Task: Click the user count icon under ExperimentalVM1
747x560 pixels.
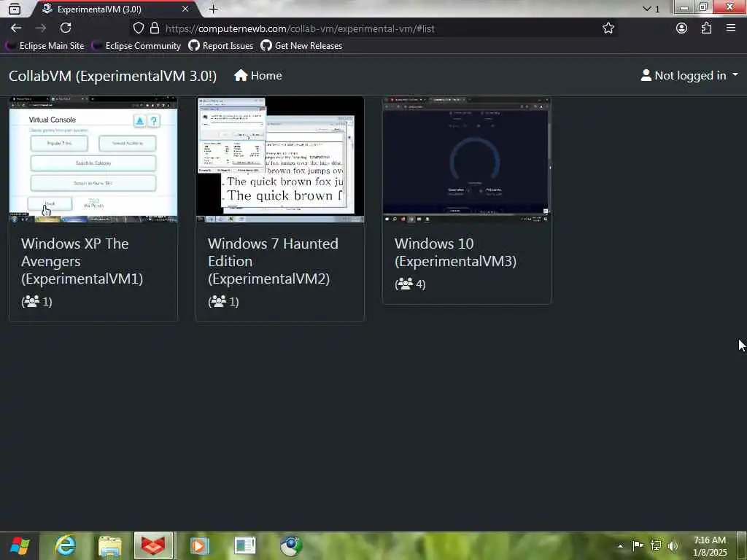Action: [31, 301]
